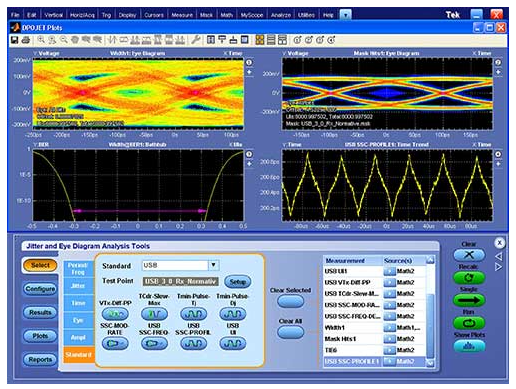The image size is (516, 389).
Task: Click the Single acquisition arrow button
Action: (469, 300)
